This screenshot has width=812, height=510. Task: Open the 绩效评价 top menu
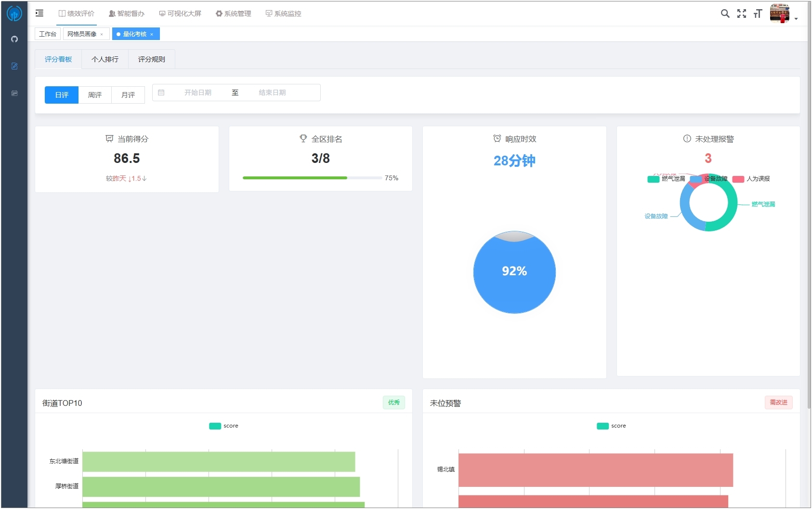pyautogui.click(x=77, y=13)
